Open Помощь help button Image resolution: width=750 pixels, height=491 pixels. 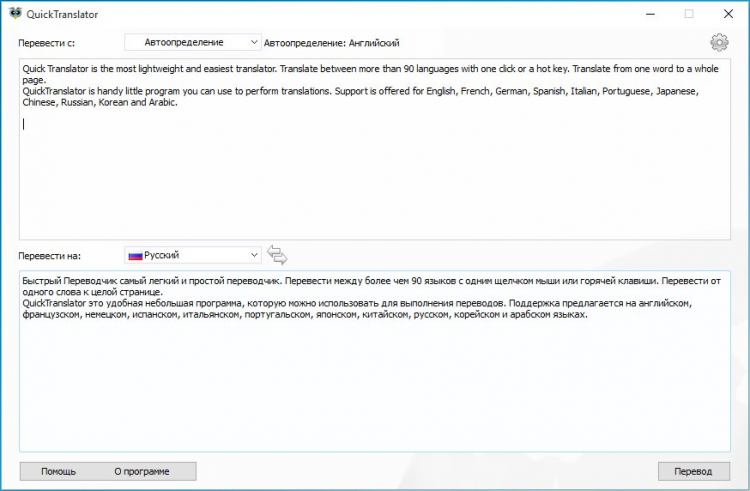(x=58, y=471)
